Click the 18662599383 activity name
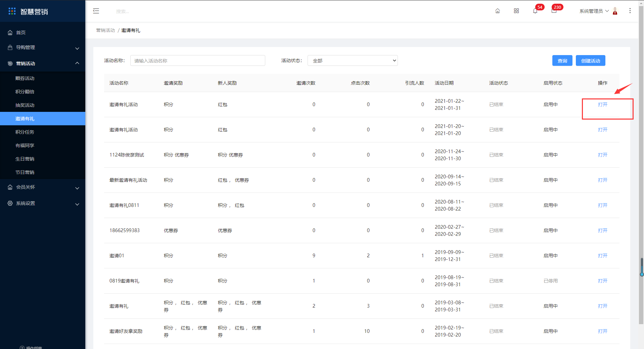Image resolution: width=644 pixels, height=349 pixels. point(125,230)
